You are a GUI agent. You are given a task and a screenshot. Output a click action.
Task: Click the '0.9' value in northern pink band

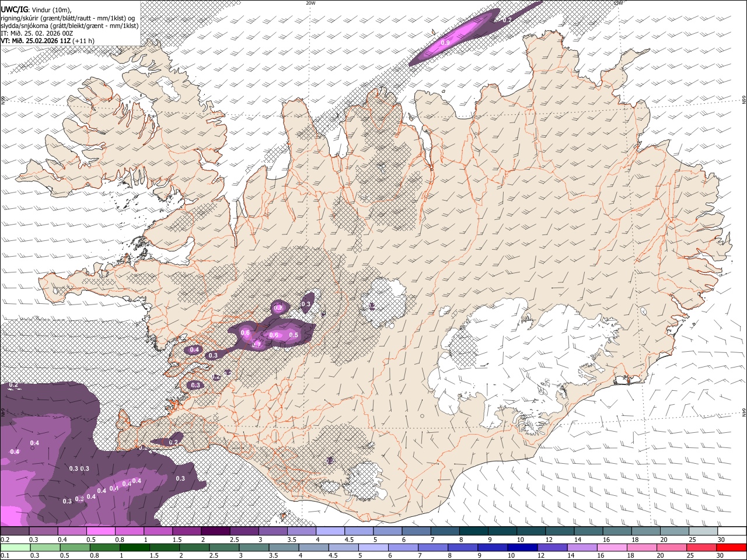(445, 43)
